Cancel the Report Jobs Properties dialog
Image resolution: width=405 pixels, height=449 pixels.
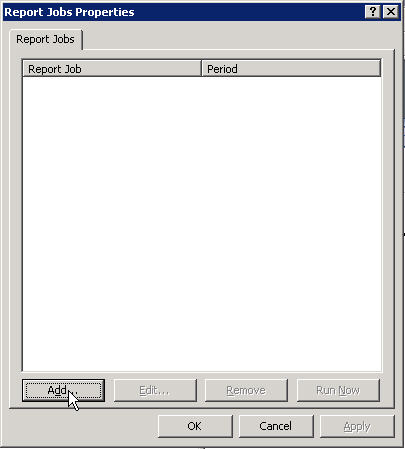(276, 426)
